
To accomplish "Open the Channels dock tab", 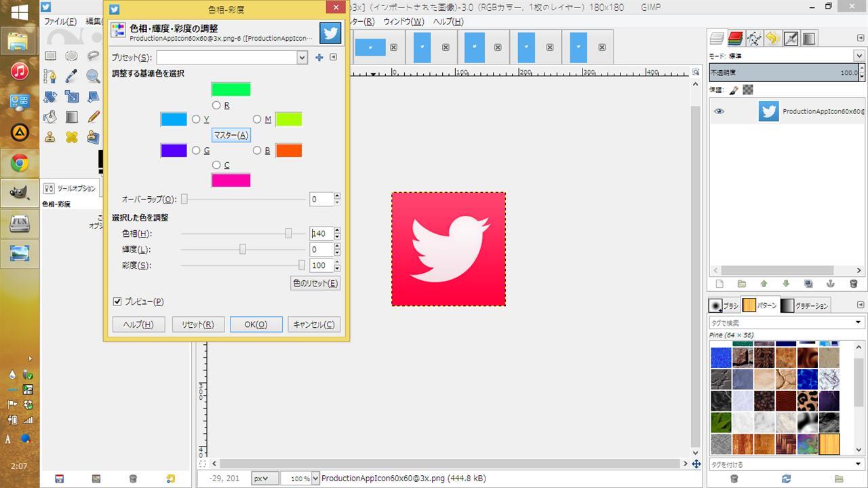I will [x=735, y=39].
